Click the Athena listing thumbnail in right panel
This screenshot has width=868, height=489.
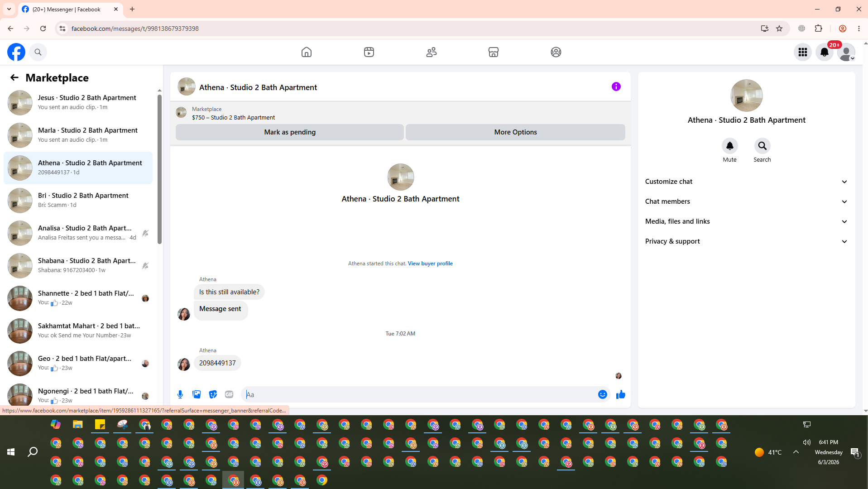coord(747,96)
